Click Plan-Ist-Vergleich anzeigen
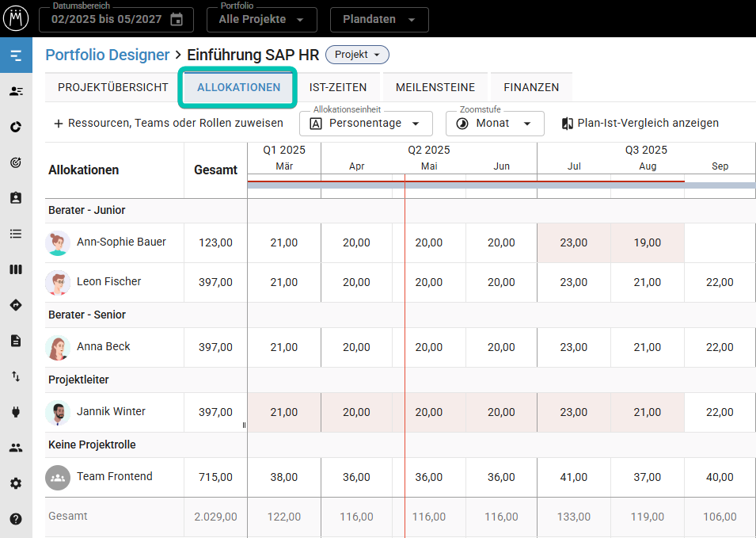The image size is (756, 538). pyautogui.click(x=640, y=124)
